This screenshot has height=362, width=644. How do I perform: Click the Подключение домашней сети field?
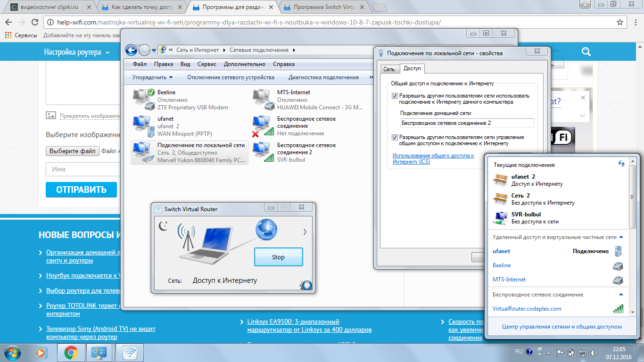click(467, 123)
